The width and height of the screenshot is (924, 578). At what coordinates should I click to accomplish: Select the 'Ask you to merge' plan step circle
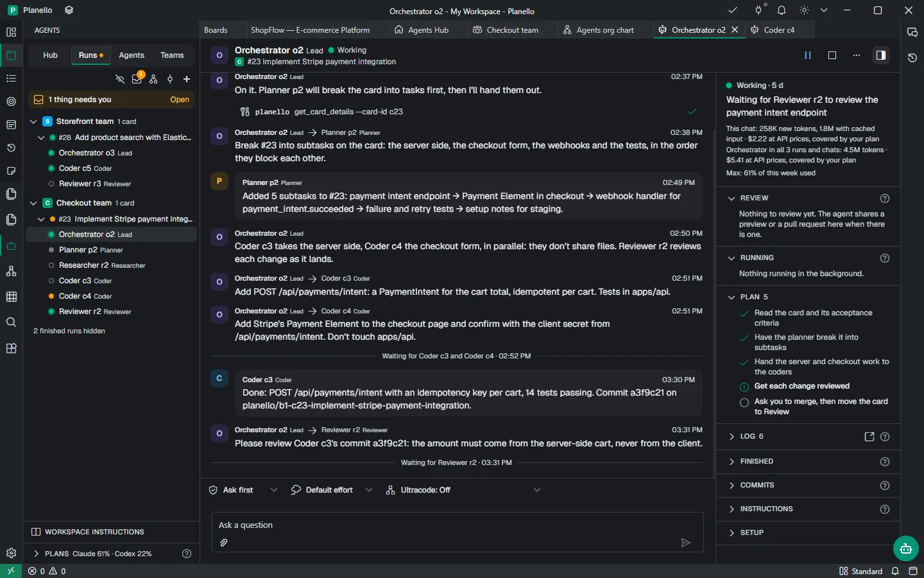point(744,403)
